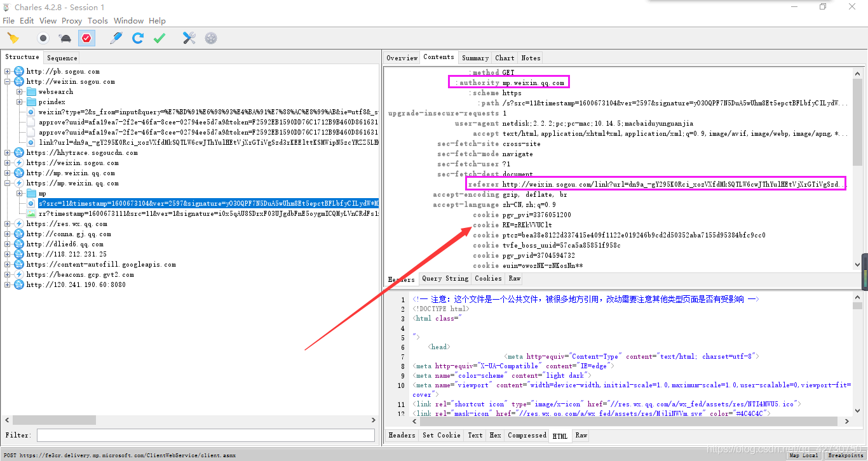The image size is (868, 461).
Task: Click the image icon of the rr?timestamp request
Action: [x=31, y=213]
